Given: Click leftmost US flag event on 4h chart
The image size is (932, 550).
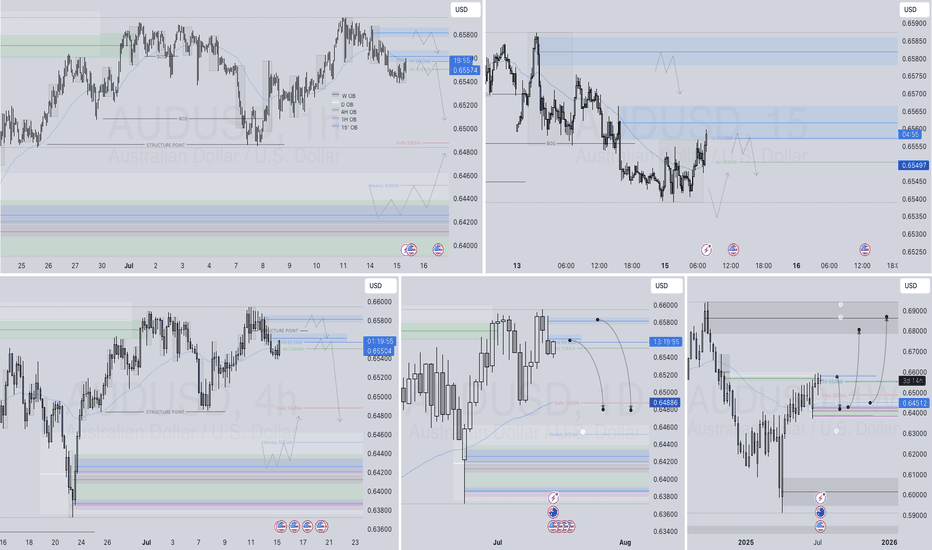Looking at the screenshot, I should [280, 526].
